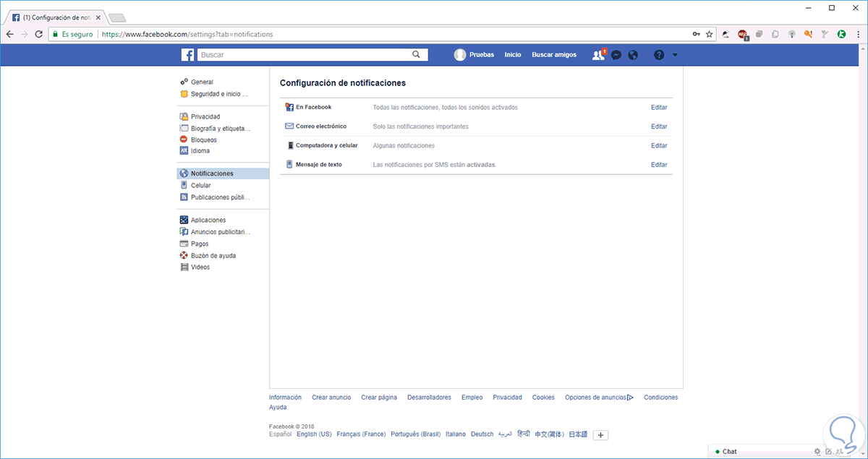Open Condiciones footer link
Viewport: 868px width, 459px height.
[661, 398]
